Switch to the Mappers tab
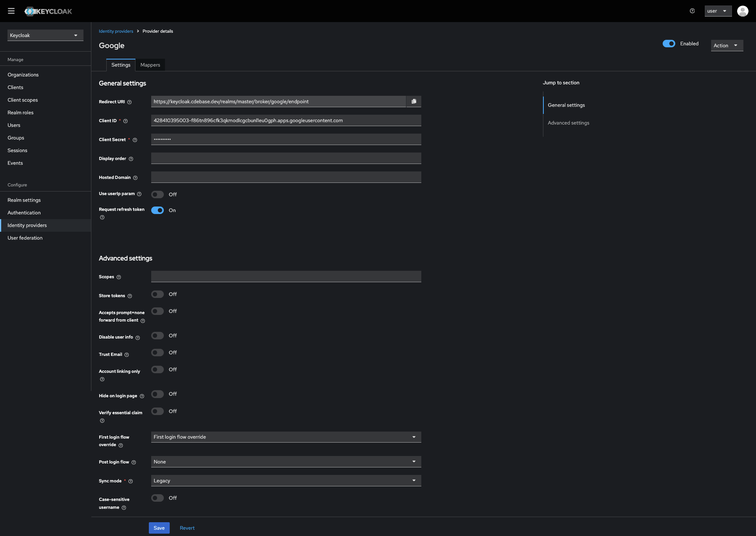 click(150, 65)
